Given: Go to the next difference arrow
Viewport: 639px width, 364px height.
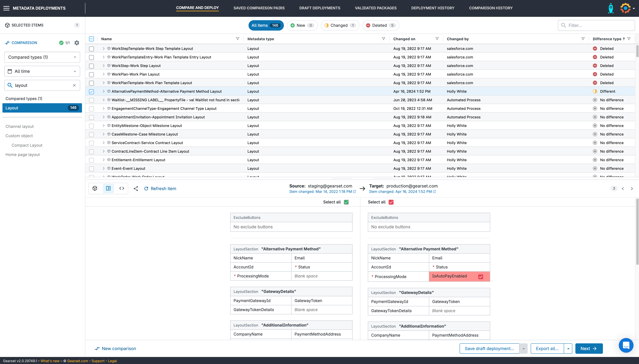Looking at the screenshot, I should click(x=632, y=189).
